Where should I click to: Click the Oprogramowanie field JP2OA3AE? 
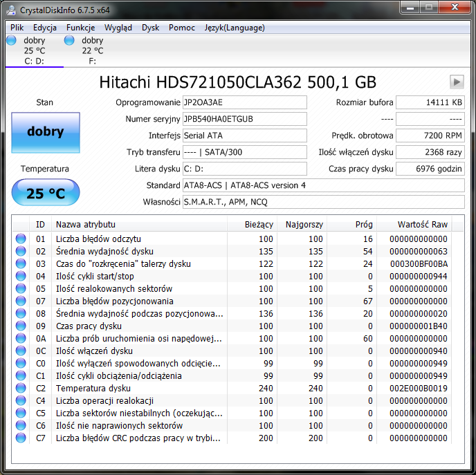click(245, 102)
